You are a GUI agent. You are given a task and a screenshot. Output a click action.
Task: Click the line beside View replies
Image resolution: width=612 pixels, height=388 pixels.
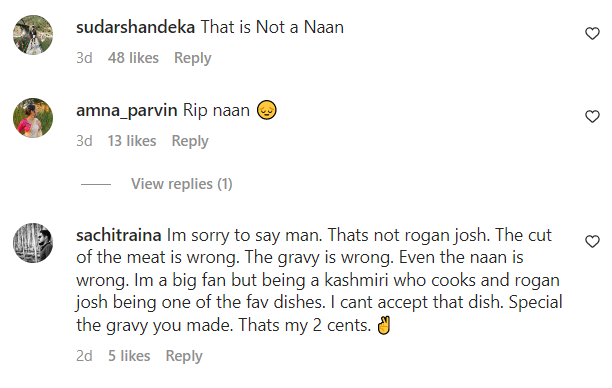96,184
